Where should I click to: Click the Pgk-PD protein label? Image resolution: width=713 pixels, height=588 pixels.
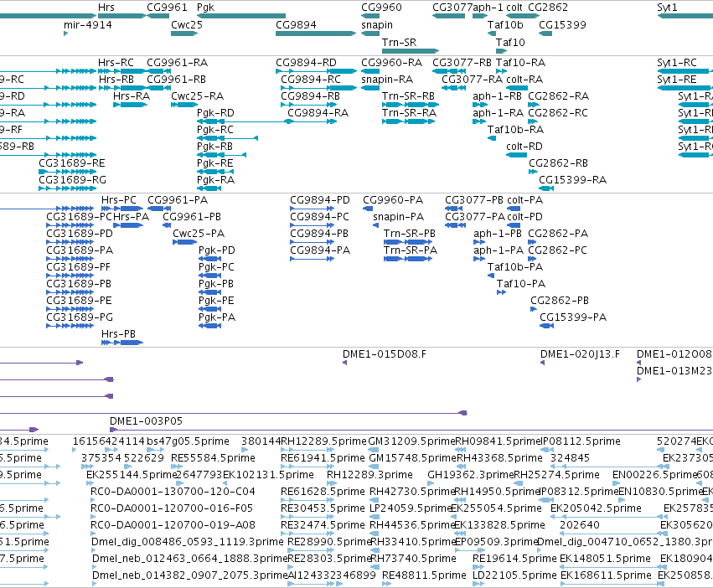[x=217, y=250]
